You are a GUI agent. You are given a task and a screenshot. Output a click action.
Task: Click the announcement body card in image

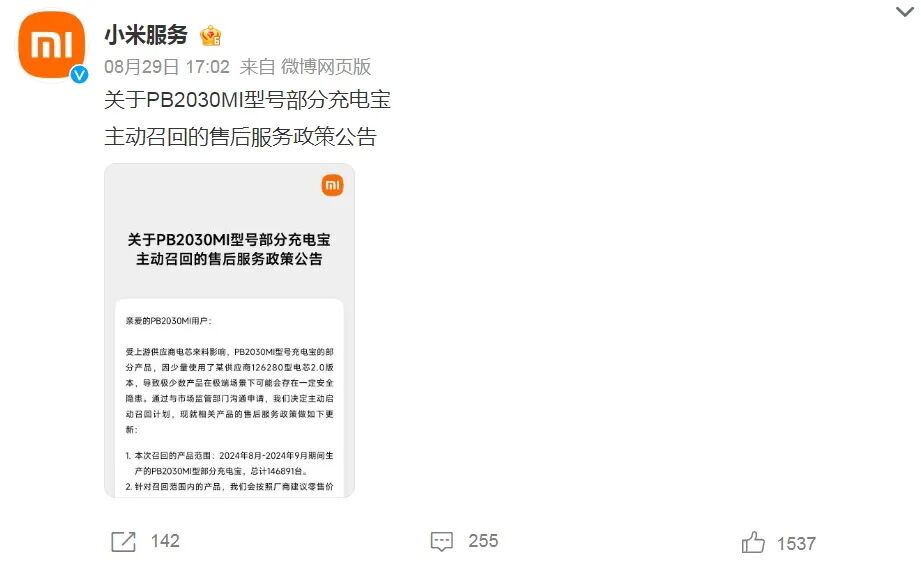(230, 398)
